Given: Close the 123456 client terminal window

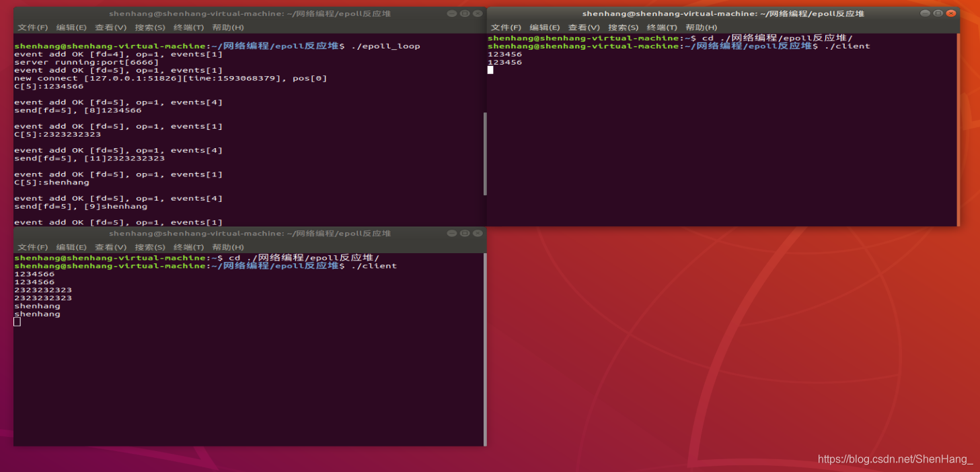Looking at the screenshot, I should tap(951, 13).
